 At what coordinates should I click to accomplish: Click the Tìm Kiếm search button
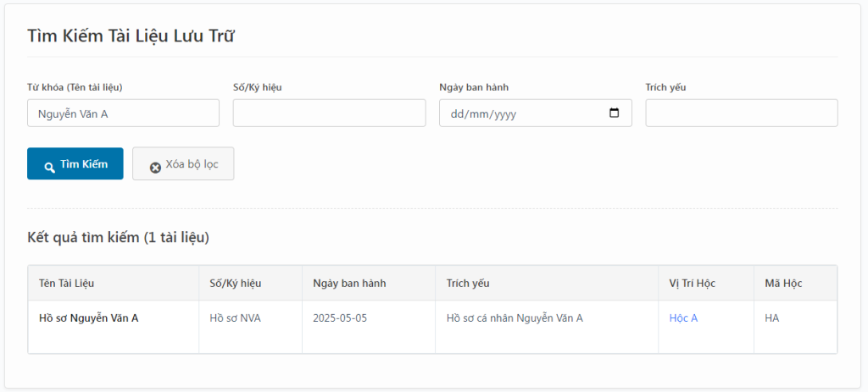pos(75,163)
